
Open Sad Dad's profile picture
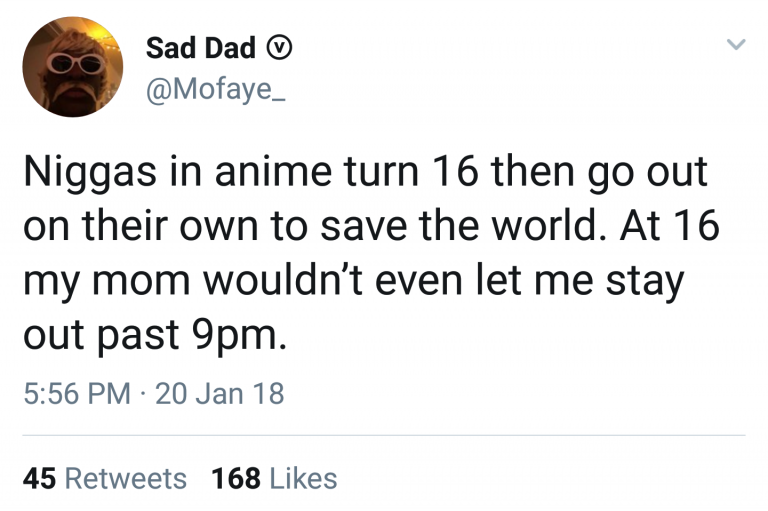73,69
